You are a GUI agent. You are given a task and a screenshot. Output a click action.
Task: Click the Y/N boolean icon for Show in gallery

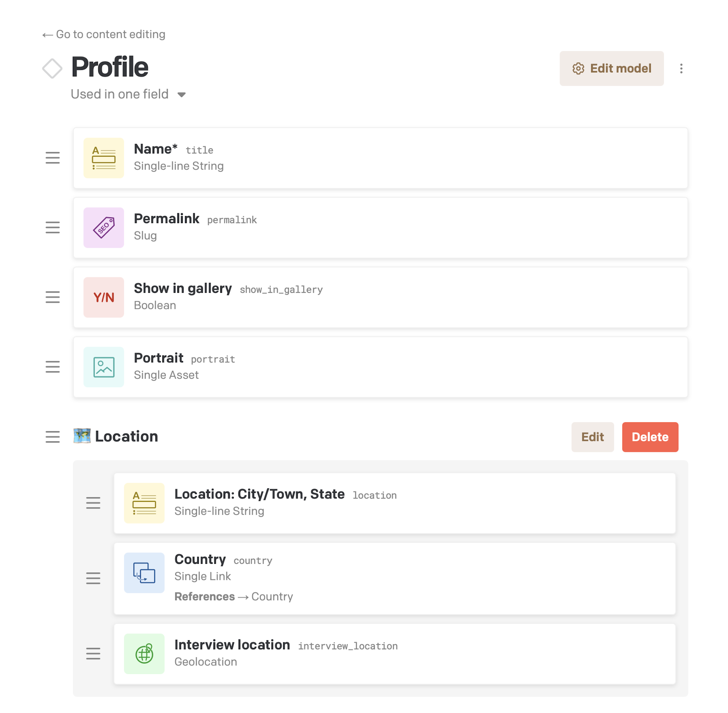click(103, 297)
